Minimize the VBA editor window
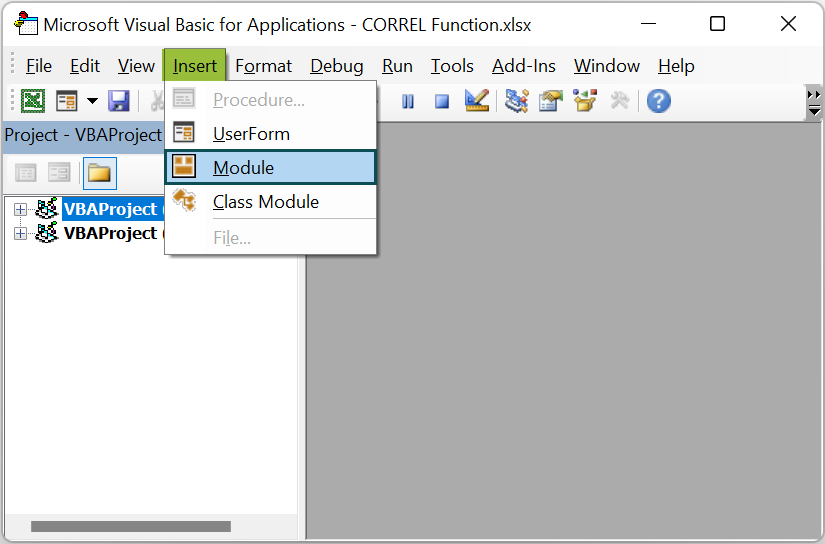The width and height of the screenshot is (825, 544). (648, 24)
